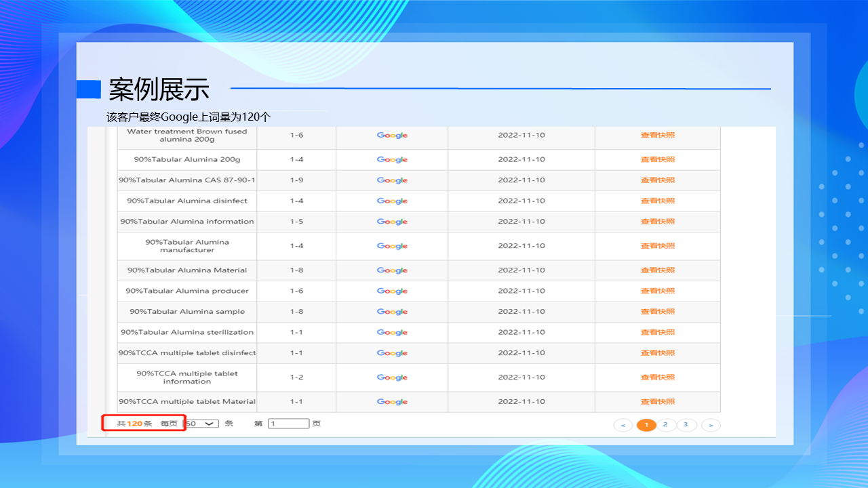This screenshot has height=488, width=868.
Task: Open 查看快照 for Water treatment Brown fused alumina 200g
Action: click(x=658, y=135)
